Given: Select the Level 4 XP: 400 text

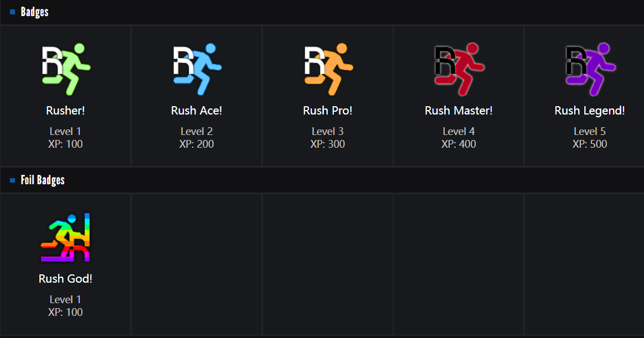Looking at the screenshot, I should [x=458, y=138].
